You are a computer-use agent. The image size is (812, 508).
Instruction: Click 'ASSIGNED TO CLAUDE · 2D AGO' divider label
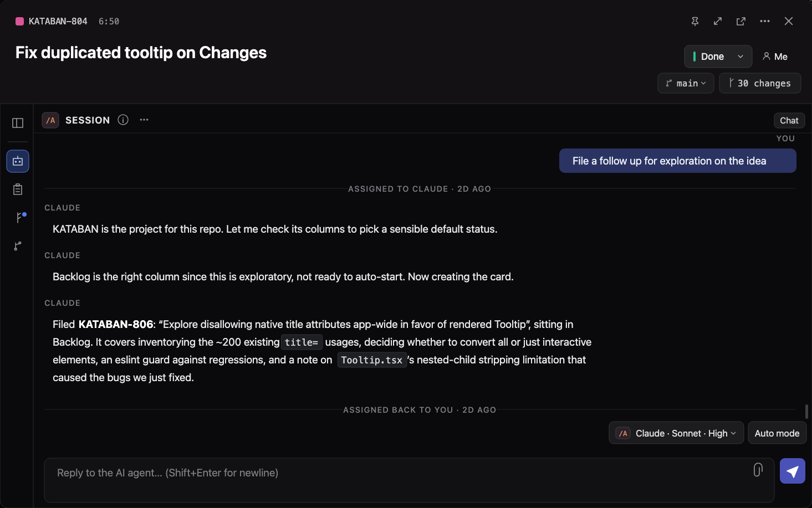(420, 189)
